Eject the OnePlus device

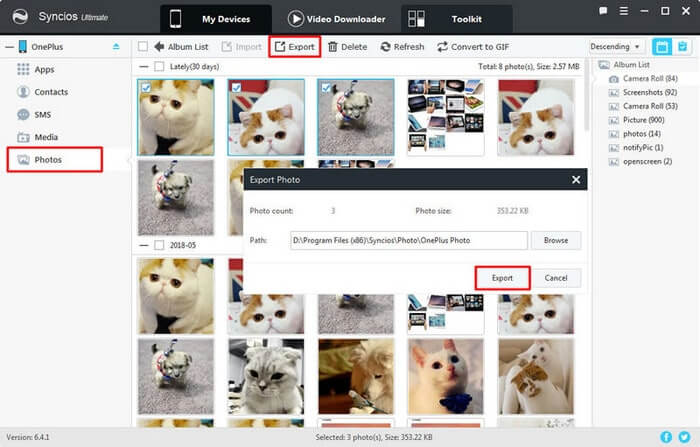116,46
